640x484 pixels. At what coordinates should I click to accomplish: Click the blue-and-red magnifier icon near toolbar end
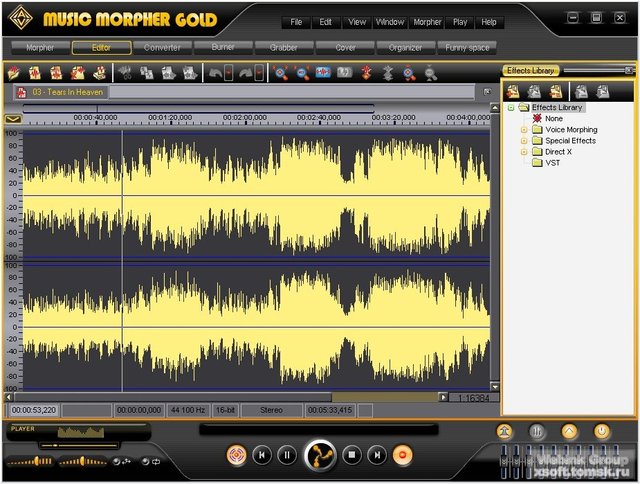[409, 73]
